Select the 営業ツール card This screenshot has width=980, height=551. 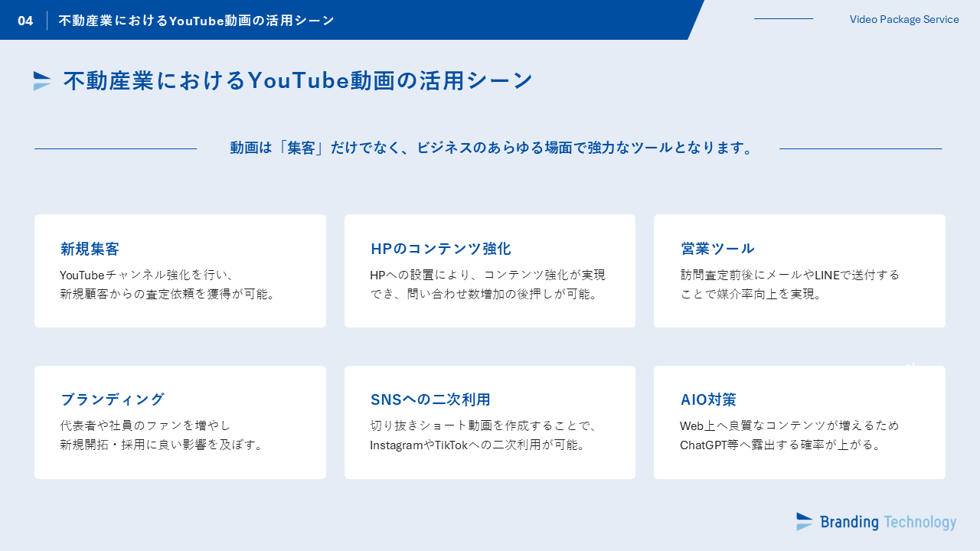799,271
